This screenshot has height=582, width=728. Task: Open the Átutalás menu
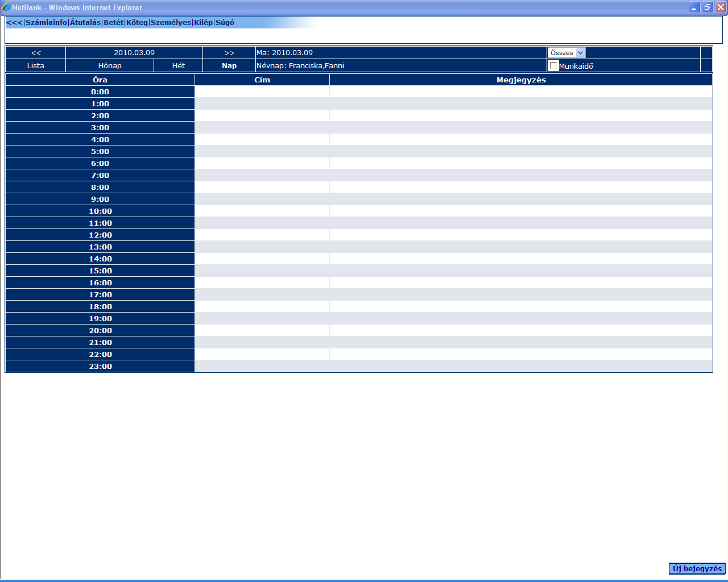point(85,23)
